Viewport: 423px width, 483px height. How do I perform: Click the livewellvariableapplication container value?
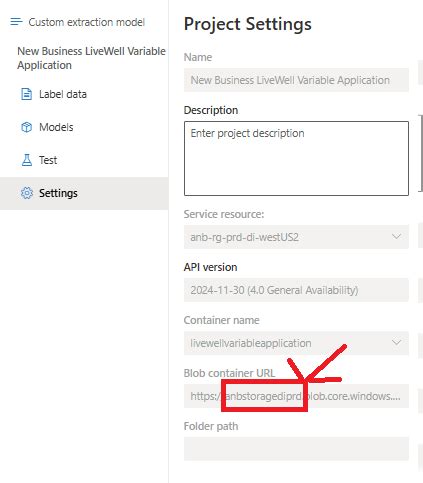(251, 343)
